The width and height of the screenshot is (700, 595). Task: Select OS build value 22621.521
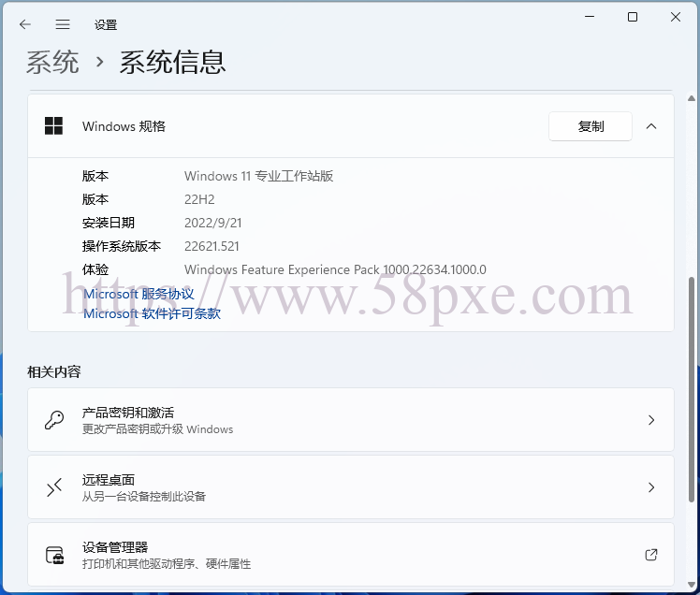(211, 246)
